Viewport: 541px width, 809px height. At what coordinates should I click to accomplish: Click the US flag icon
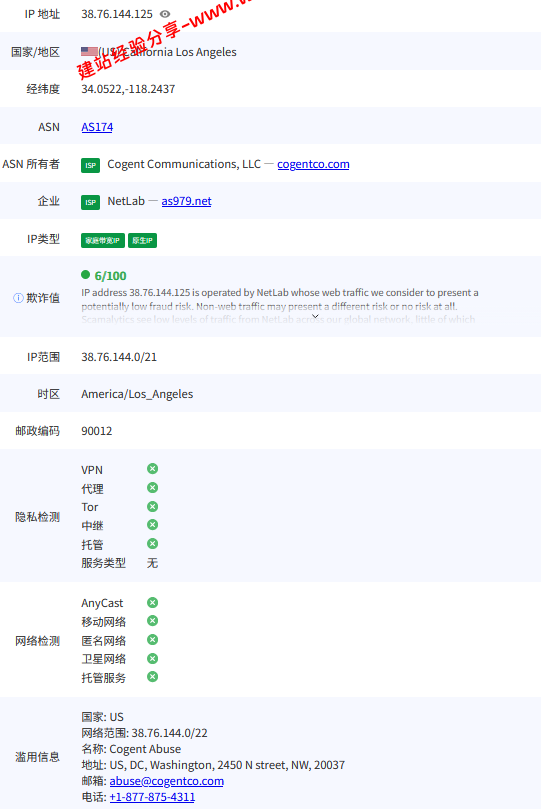(x=89, y=52)
